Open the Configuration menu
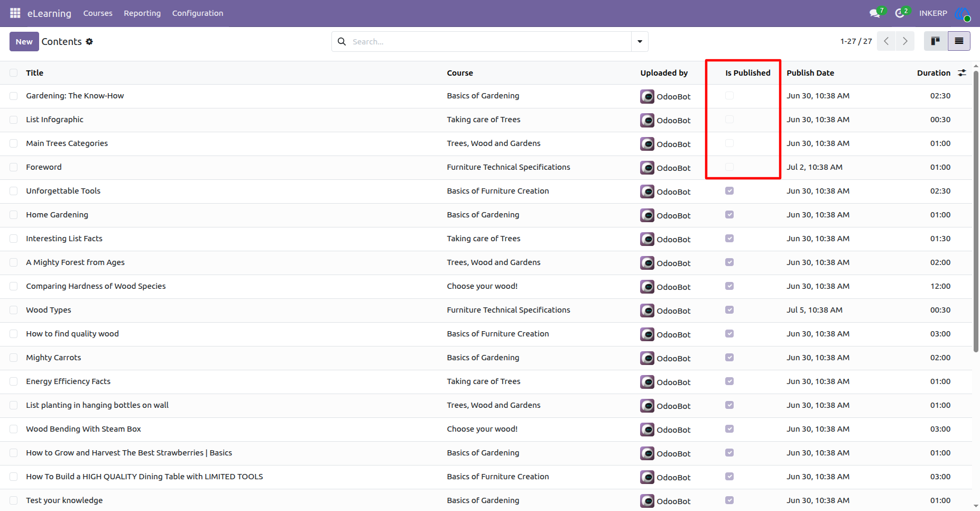 198,13
